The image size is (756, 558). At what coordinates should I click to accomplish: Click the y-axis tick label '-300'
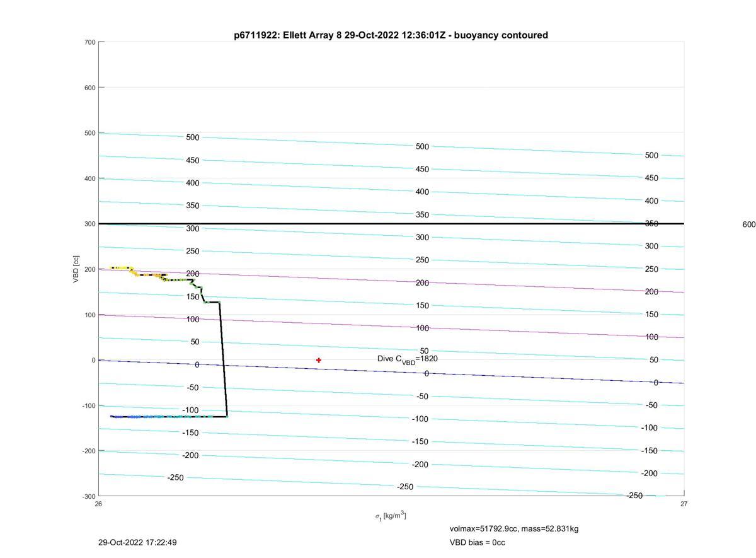coord(88,496)
